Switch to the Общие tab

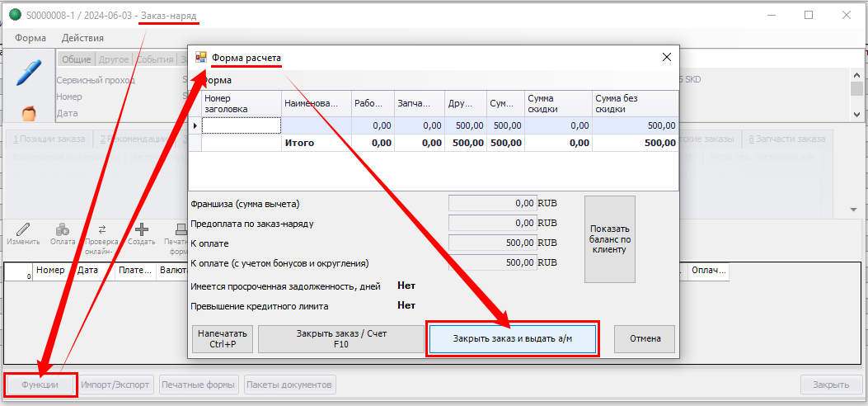(x=76, y=59)
